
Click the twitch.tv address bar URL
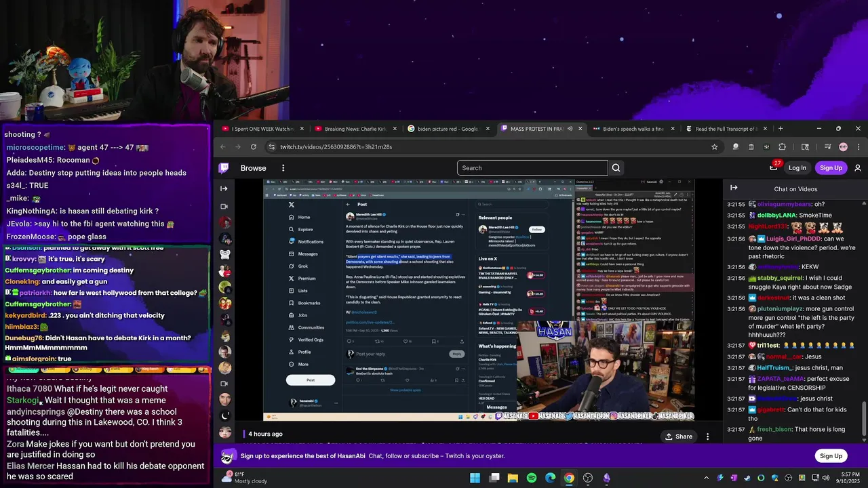pyautogui.click(x=336, y=146)
